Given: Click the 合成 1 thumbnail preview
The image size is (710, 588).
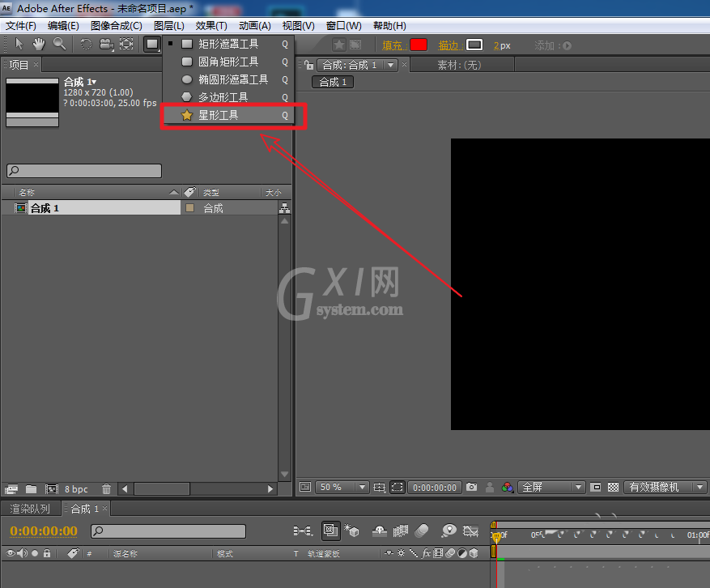Looking at the screenshot, I should (32, 102).
